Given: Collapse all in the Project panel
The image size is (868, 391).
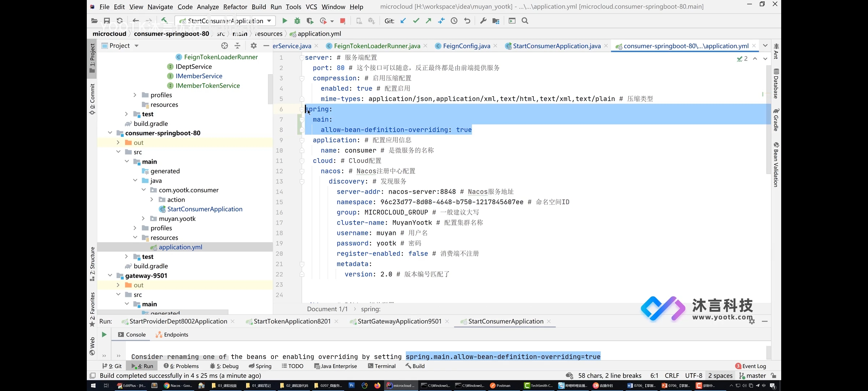Looking at the screenshot, I should click(x=237, y=46).
